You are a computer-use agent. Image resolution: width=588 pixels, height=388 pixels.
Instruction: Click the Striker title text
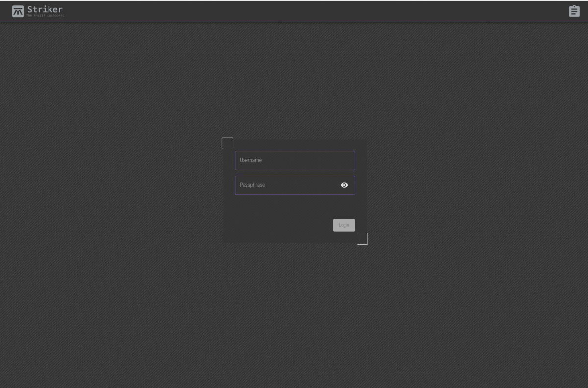pos(45,9)
